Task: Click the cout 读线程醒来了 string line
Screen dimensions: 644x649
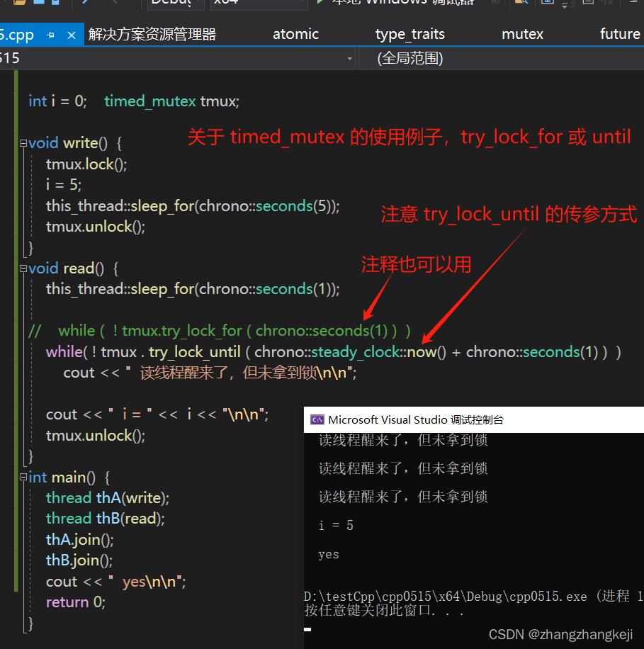Action: [x=210, y=373]
